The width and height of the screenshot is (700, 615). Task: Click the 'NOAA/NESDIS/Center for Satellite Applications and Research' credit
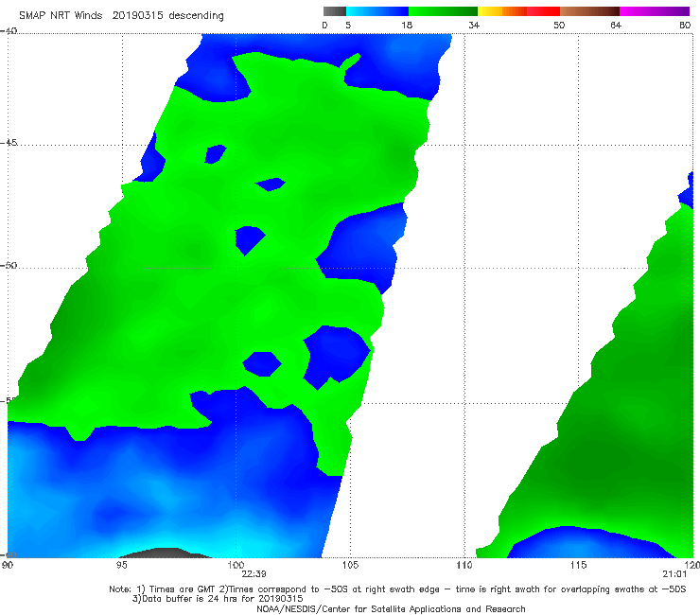[391, 609]
